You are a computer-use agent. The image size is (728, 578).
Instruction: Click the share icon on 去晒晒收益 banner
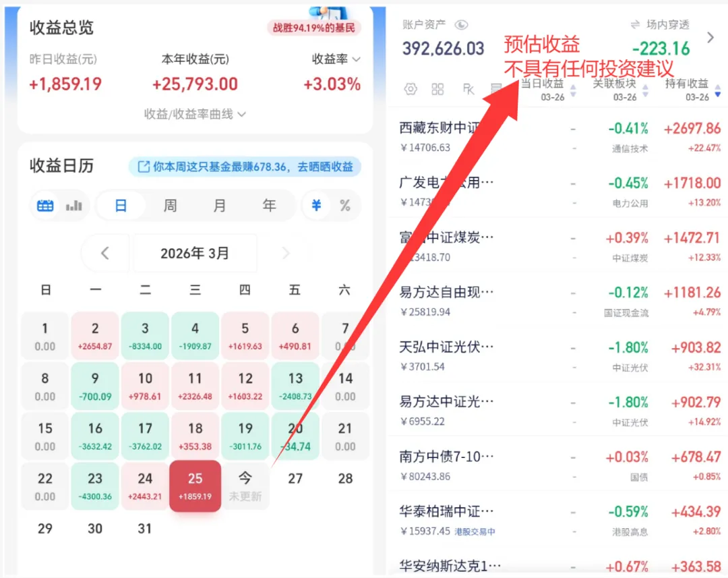click(145, 167)
